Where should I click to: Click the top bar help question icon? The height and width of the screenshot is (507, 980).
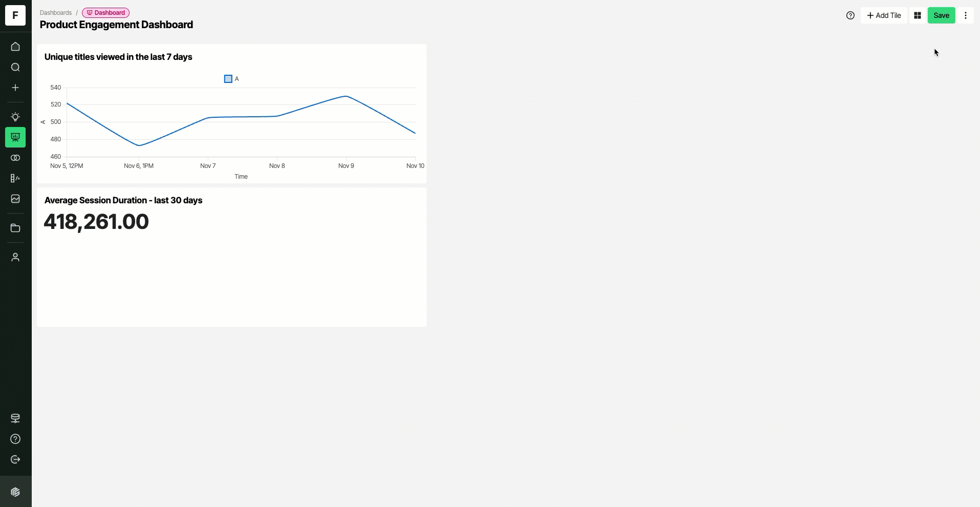850,15
